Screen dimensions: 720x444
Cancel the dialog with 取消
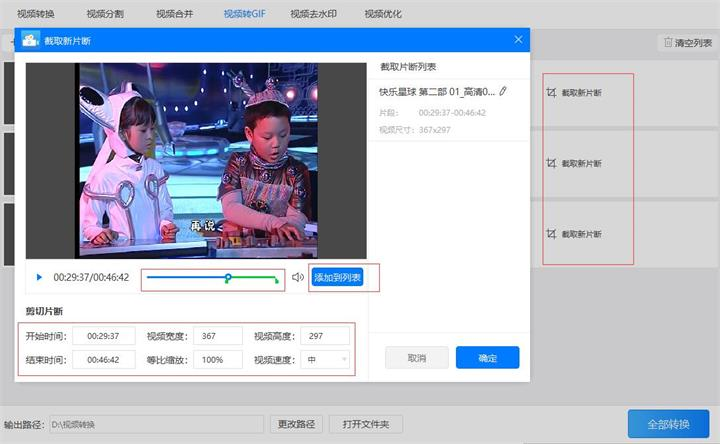point(417,358)
